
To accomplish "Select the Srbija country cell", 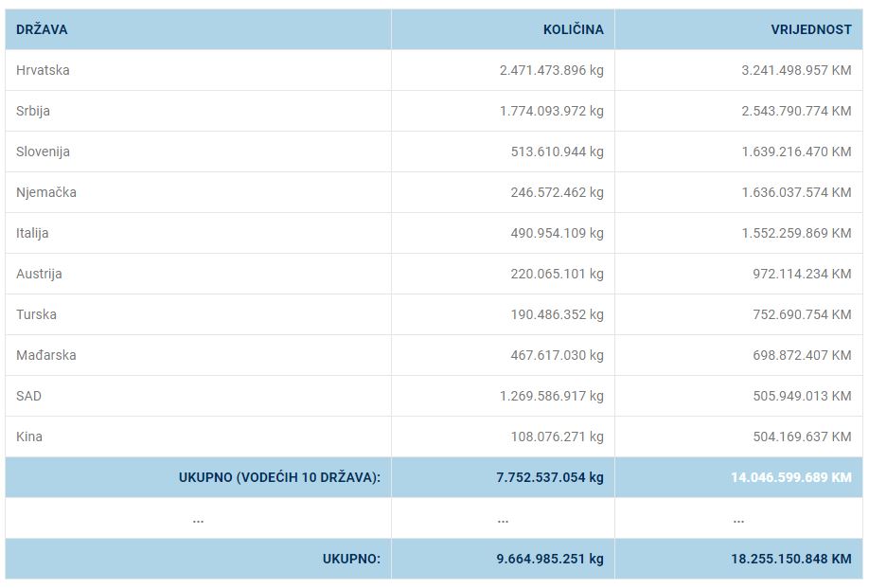I will click(x=33, y=111).
